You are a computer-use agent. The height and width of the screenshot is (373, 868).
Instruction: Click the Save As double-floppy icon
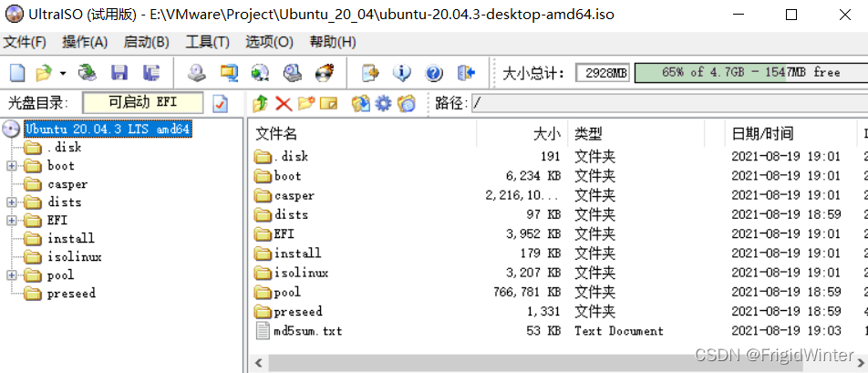click(x=151, y=72)
